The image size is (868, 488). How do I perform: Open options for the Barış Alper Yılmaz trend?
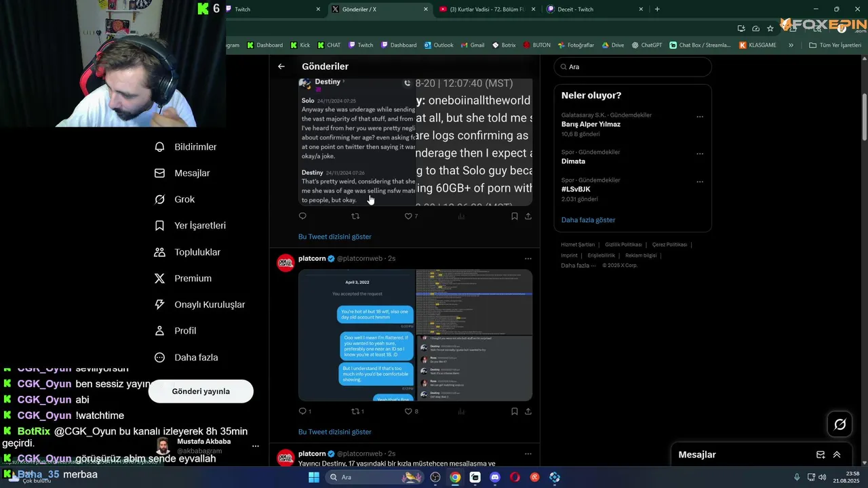click(700, 117)
